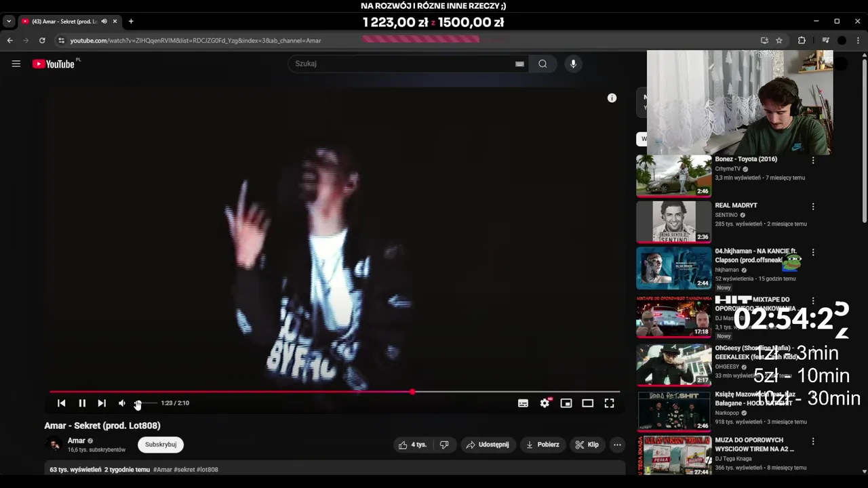Open more actions menu beside Klip
Viewport: 868px width, 488px height.
617,445
